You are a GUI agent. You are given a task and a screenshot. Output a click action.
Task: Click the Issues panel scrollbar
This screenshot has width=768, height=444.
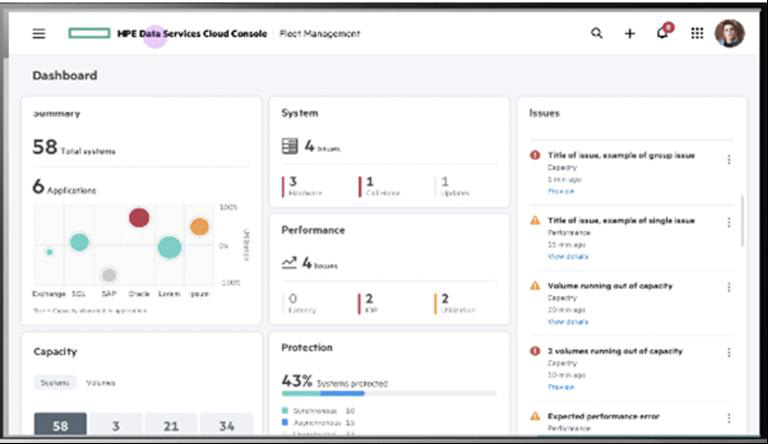(742, 220)
